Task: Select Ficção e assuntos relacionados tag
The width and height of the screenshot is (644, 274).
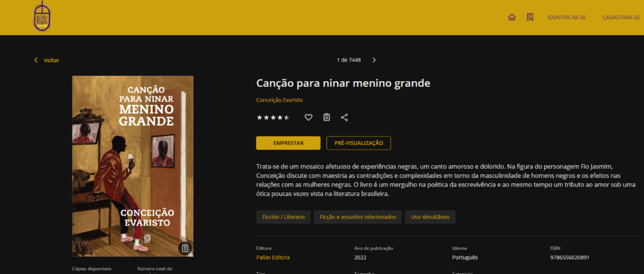Action: pos(357,217)
